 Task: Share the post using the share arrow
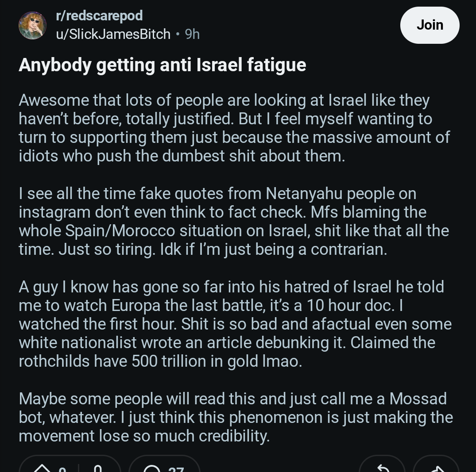[436, 468]
